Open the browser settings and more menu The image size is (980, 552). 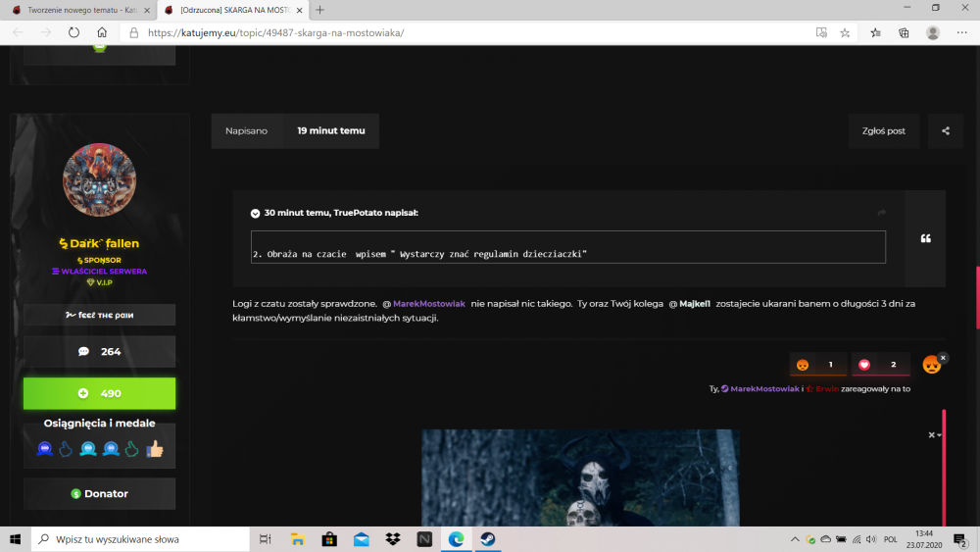(x=962, y=32)
